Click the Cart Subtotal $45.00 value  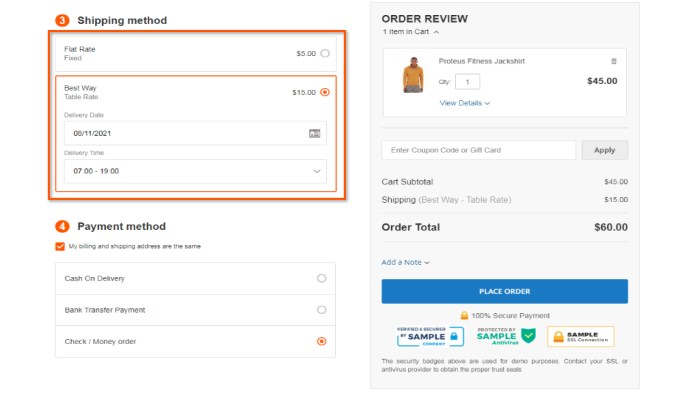pyautogui.click(x=616, y=182)
